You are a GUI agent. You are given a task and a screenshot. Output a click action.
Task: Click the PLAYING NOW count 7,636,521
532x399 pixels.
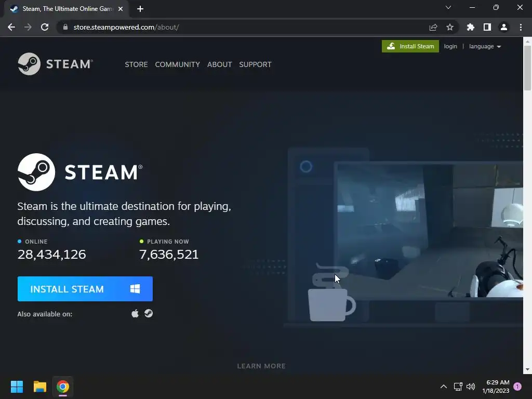tap(169, 255)
